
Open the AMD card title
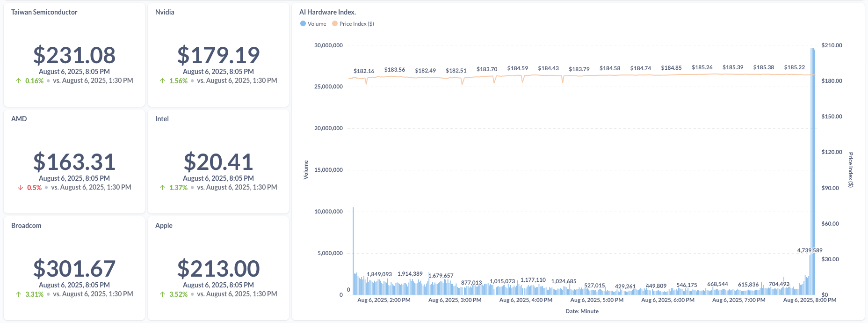(x=19, y=119)
